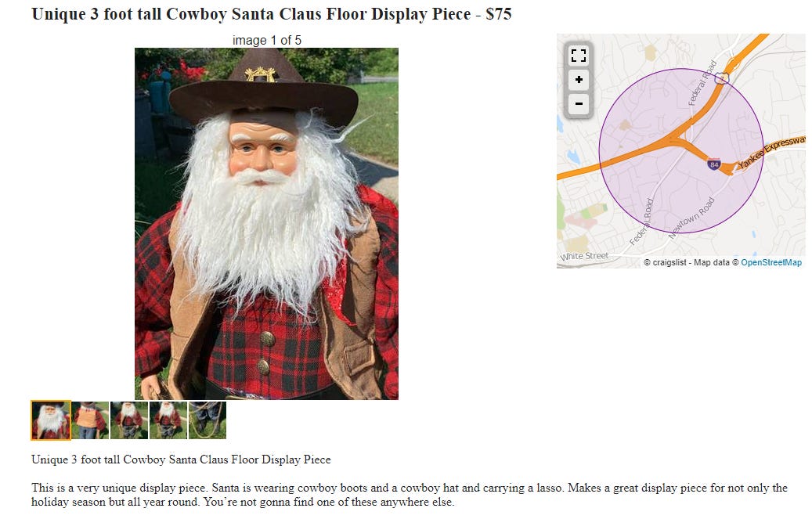Screen dimensions: 812x519
Task: Select the second thumbnail showing Santa's back
Action: (90, 420)
